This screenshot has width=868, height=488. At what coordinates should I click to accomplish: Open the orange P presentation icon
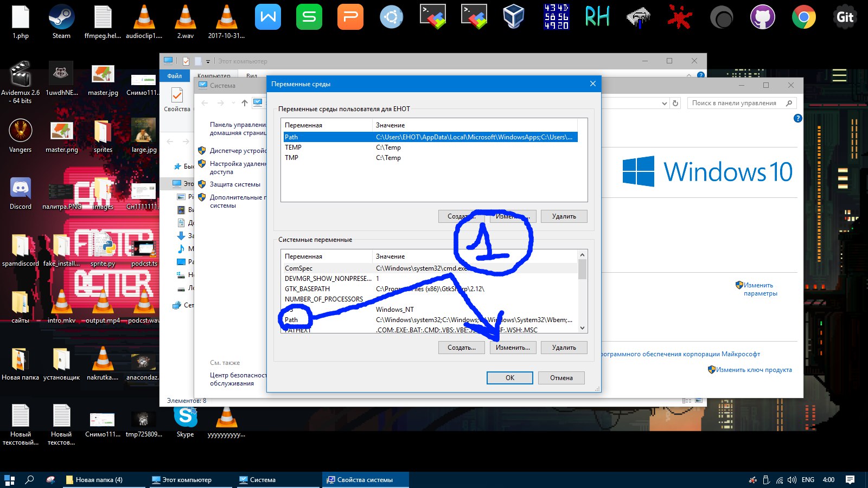pyautogui.click(x=350, y=17)
